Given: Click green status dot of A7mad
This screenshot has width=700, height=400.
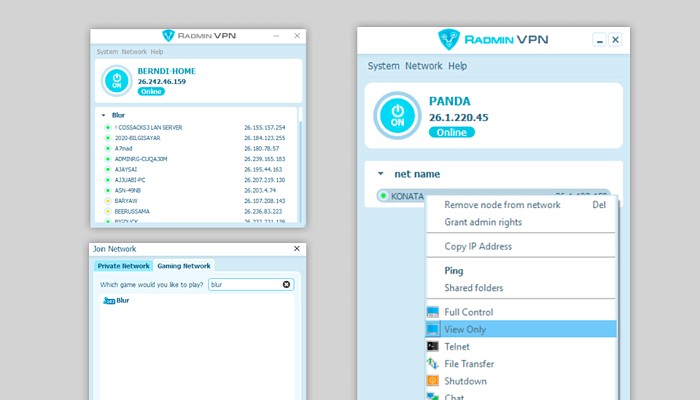Looking at the screenshot, I should pos(108,148).
